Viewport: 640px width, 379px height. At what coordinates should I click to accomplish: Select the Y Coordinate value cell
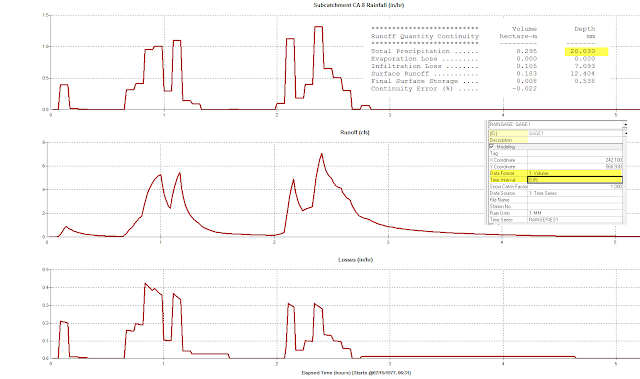tap(575, 167)
